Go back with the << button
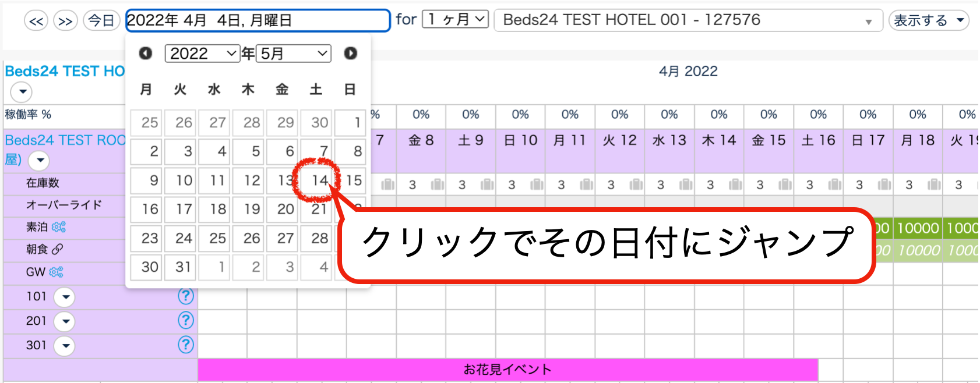The image size is (980, 383). [36, 21]
